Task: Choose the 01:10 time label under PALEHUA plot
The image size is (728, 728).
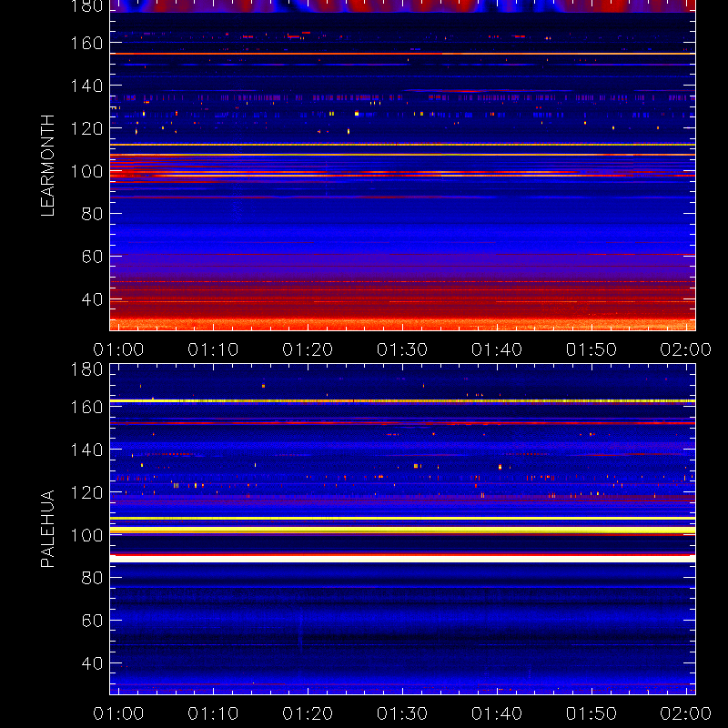Action: click(x=213, y=713)
